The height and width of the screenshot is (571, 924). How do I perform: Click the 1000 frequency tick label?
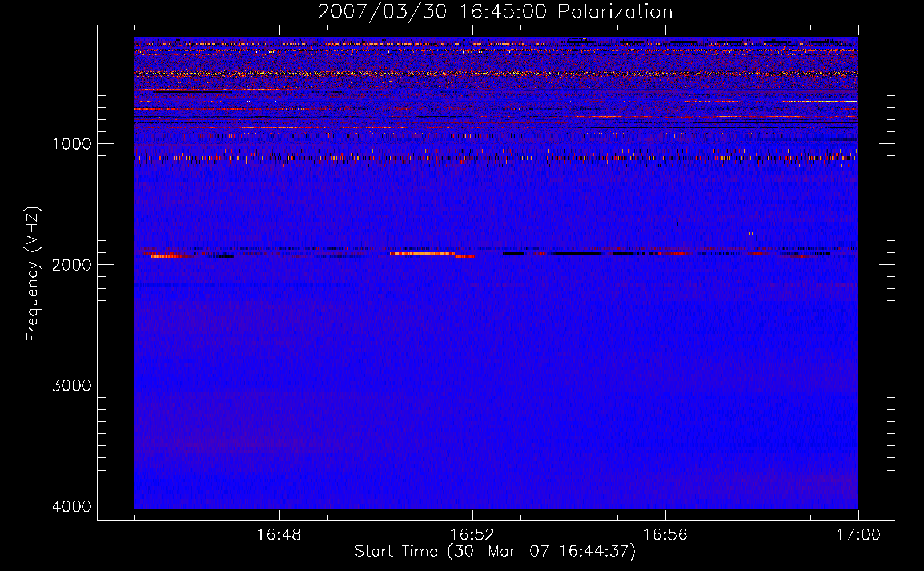[71, 144]
